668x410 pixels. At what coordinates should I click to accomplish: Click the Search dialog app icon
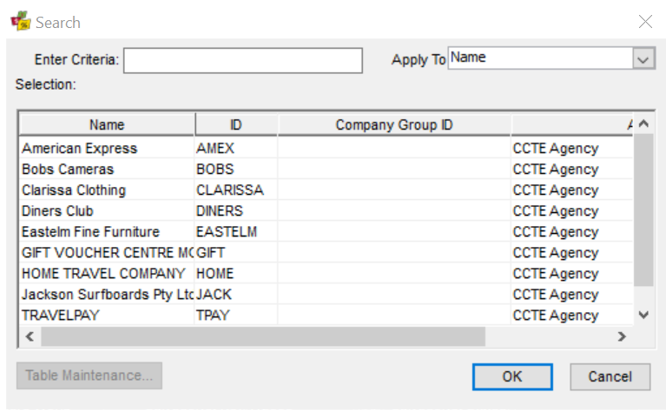[21, 21]
